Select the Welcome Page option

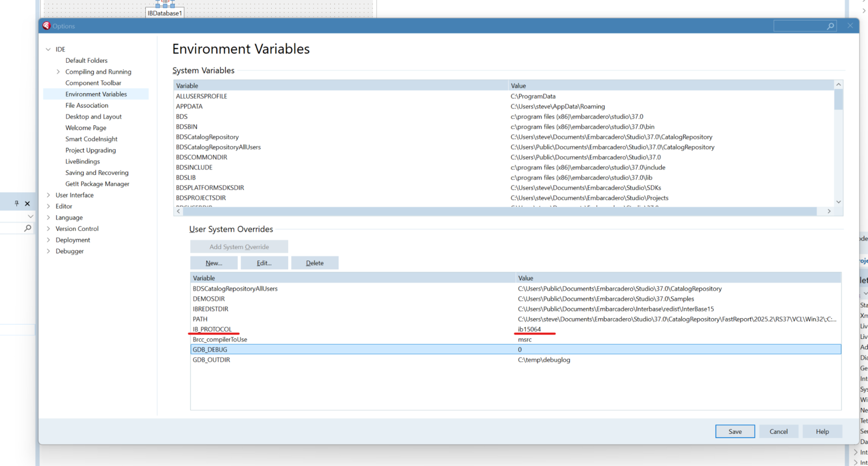(85, 128)
